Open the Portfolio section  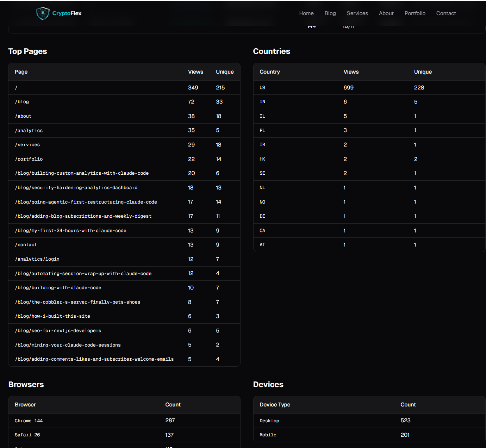coord(415,13)
